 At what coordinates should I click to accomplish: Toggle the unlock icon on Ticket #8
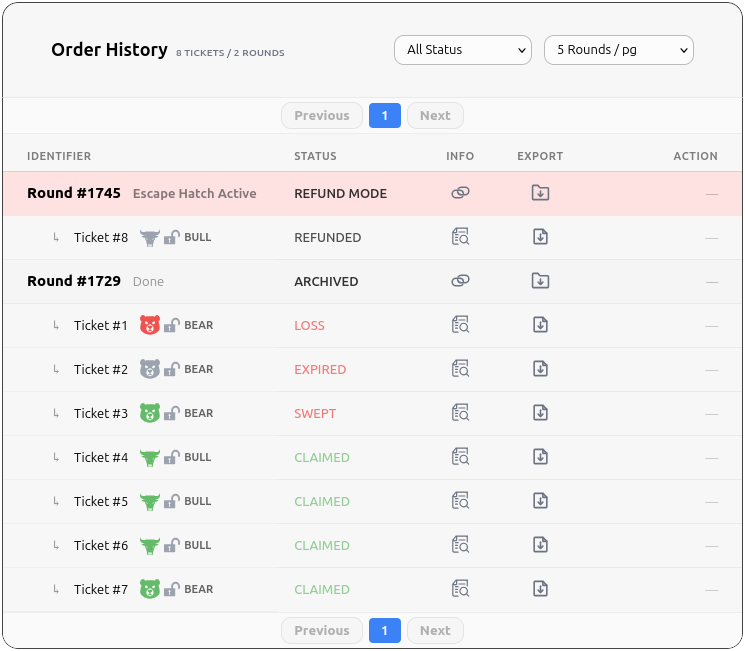click(172, 237)
